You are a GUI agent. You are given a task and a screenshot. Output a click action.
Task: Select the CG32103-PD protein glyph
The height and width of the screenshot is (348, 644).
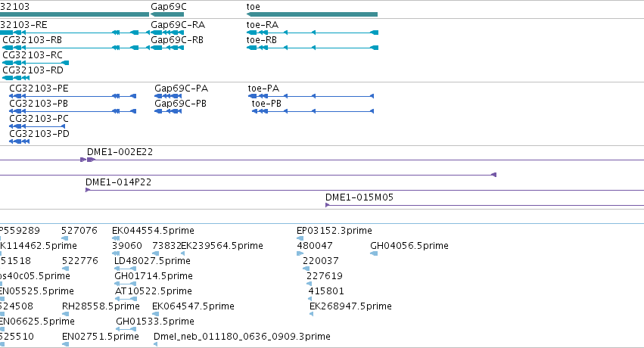pyautogui.click(x=20, y=141)
